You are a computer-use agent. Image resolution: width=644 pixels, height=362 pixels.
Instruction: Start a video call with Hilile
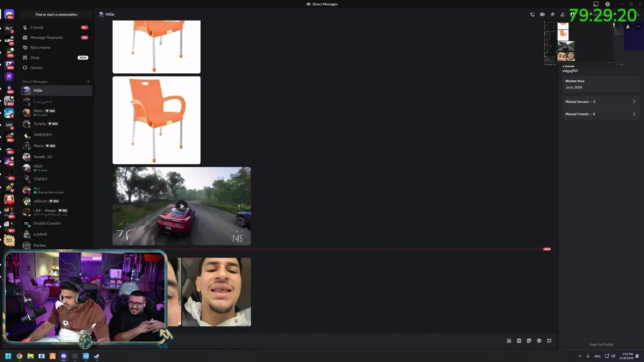(x=542, y=15)
